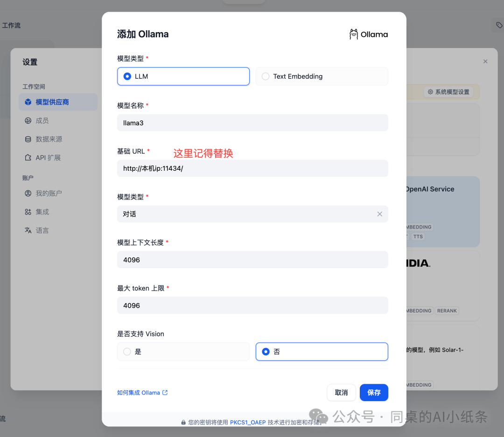Close the 设置 panel with the X

point(485,62)
